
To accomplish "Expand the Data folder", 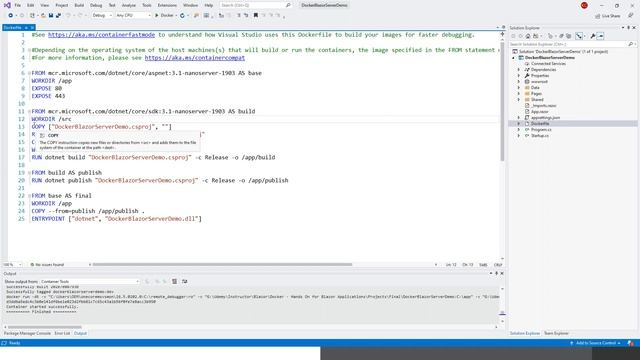I will click(x=519, y=88).
